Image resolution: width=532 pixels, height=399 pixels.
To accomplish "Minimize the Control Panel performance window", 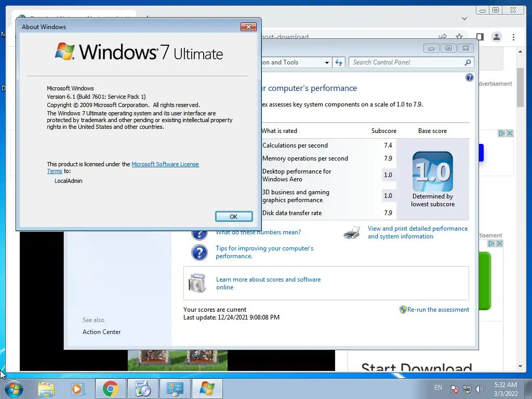I will 431,48.
